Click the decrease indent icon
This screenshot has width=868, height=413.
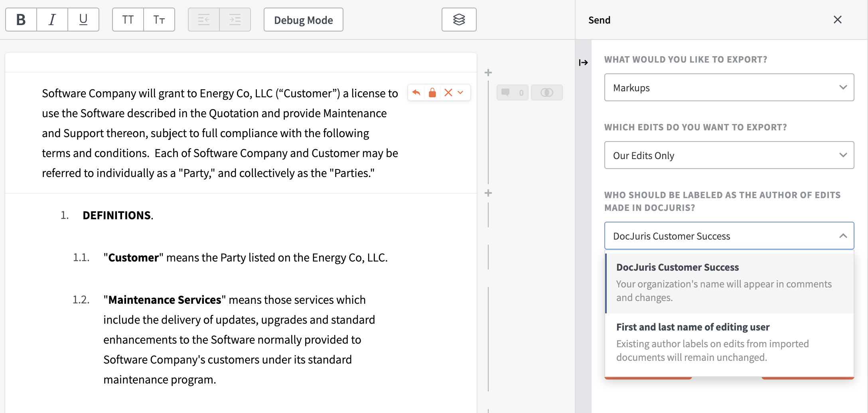[x=204, y=20]
